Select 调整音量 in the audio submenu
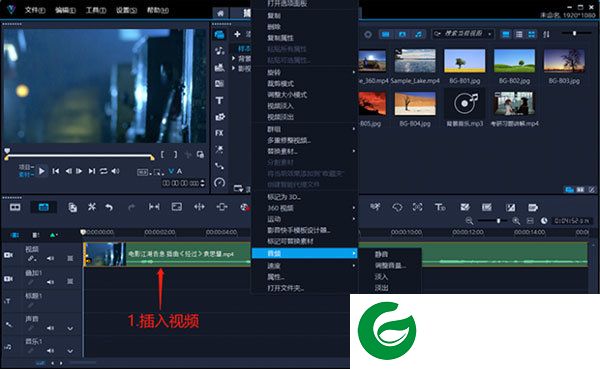 (x=390, y=265)
